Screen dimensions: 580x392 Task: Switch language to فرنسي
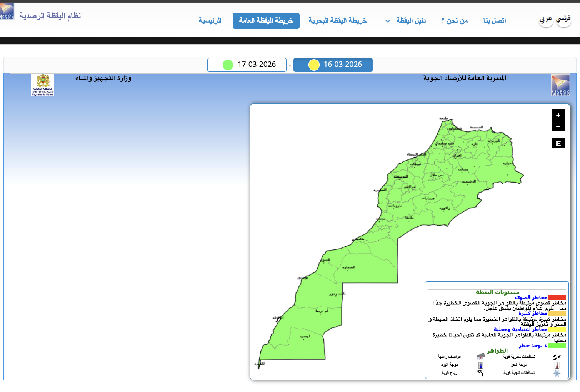point(563,18)
